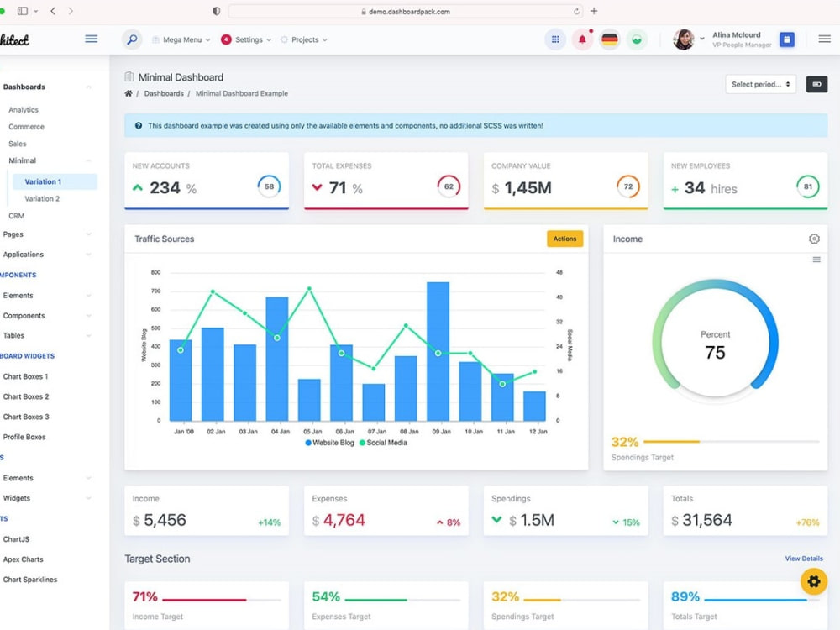Open the German flag language selector
Image resolution: width=840 pixels, height=630 pixels.
click(x=609, y=39)
